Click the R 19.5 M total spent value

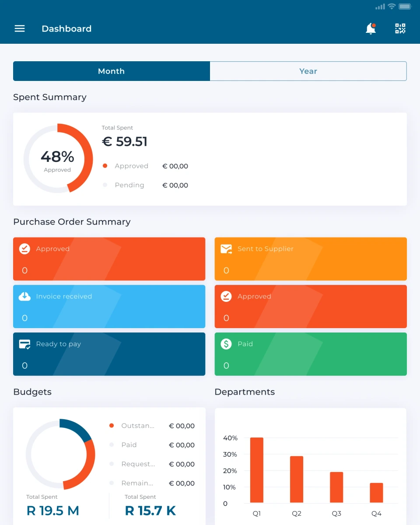click(53, 511)
